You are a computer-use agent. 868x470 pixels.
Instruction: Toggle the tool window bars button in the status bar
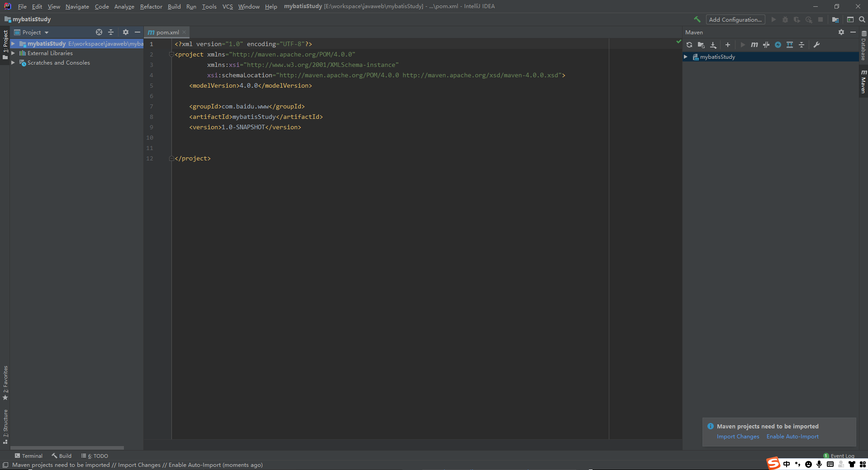pyautogui.click(x=5, y=465)
